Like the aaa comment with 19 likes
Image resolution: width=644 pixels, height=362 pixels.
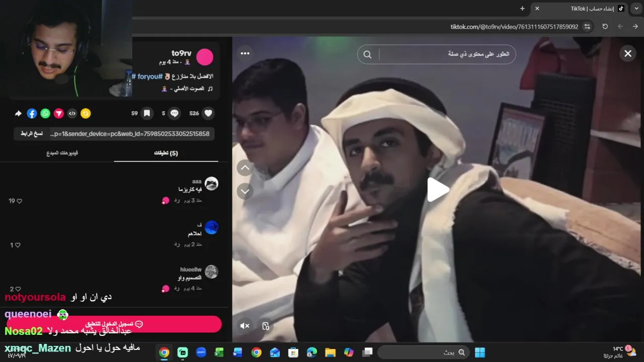pos(20,201)
